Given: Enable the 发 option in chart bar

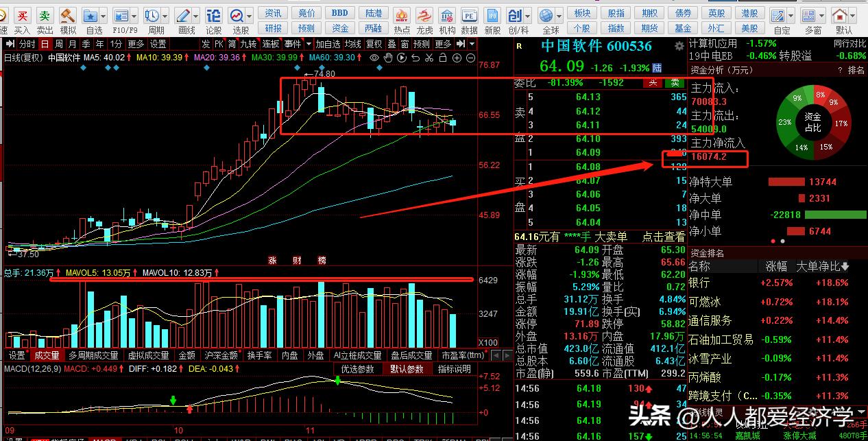Looking at the screenshot, I should [x=206, y=44].
